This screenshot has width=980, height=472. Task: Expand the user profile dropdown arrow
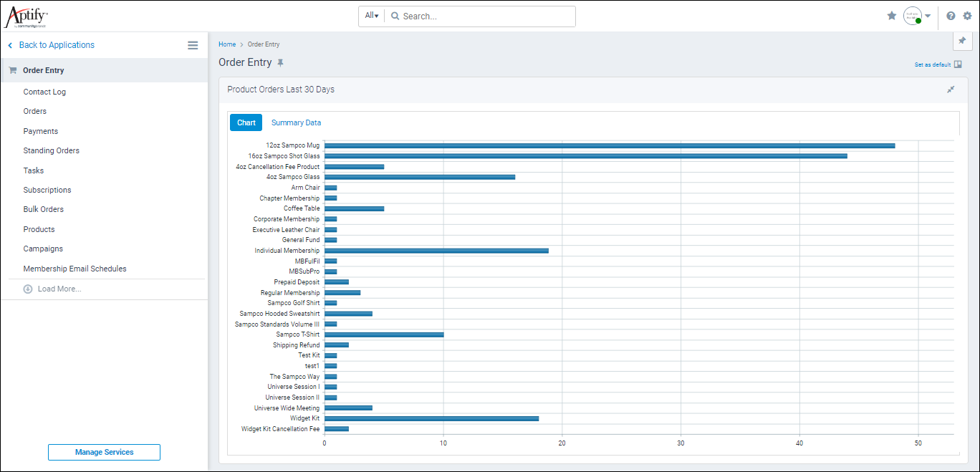pos(928,16)
